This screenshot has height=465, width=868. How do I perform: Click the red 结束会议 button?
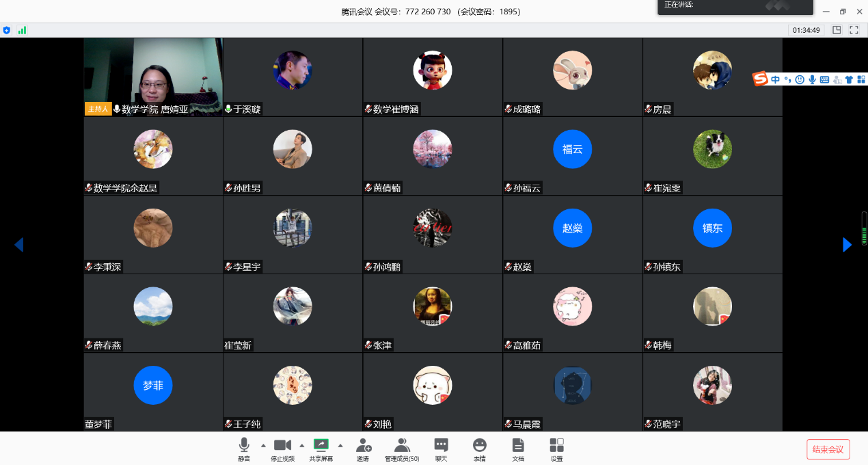click(828, 449)
